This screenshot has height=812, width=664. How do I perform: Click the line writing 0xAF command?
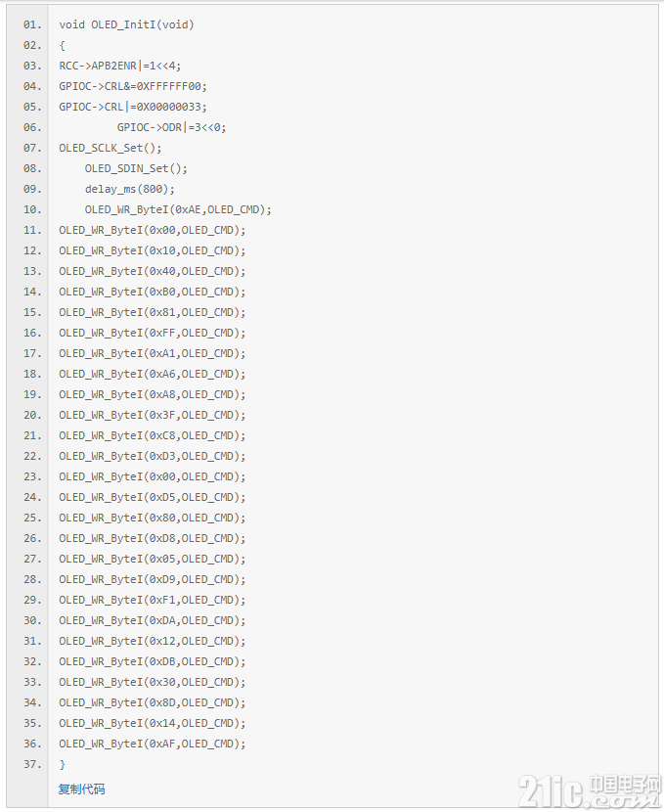tap(153, 744)
